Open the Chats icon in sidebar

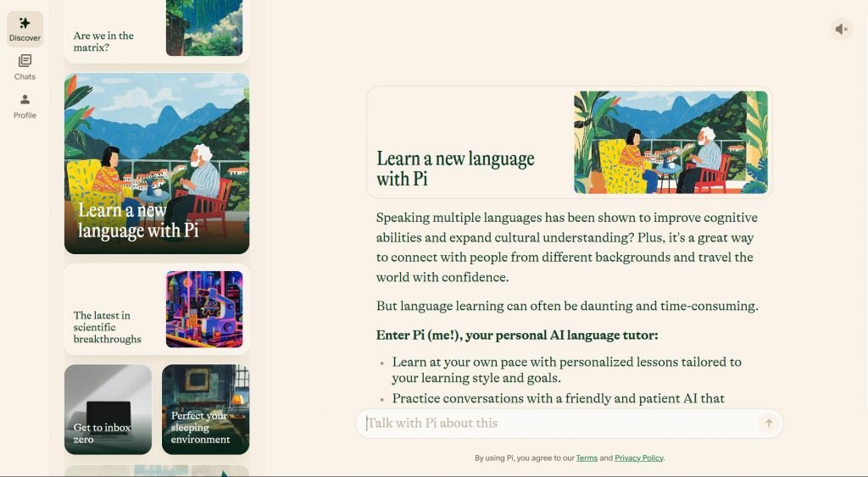[x=25, y=61]
